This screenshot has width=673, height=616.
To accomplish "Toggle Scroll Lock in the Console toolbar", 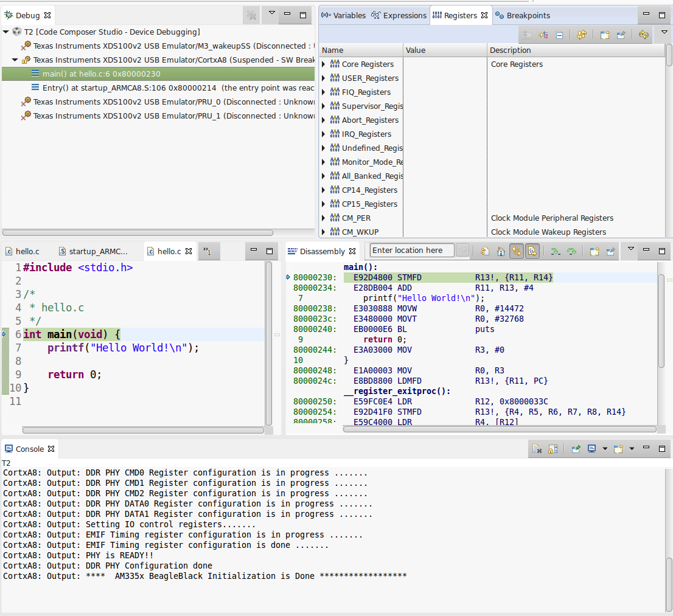I will click(x=553, y=449).
